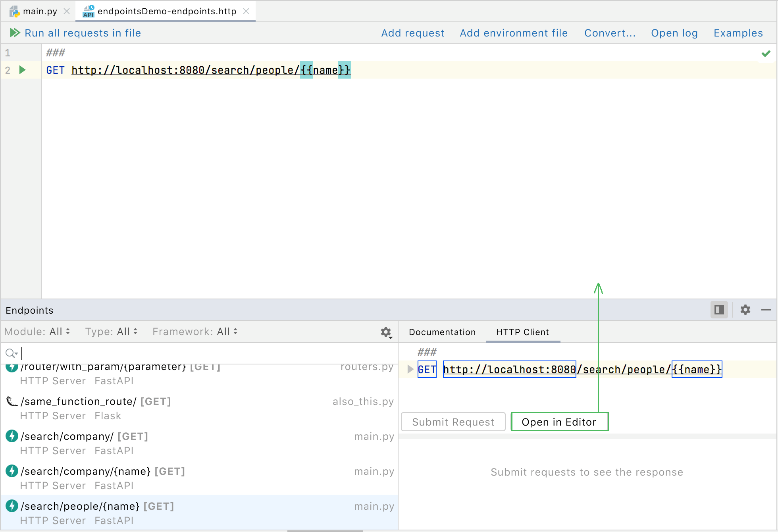Run the request on line 2 via gutter arrow
778x532 pixels.
(x=22, y=70)
